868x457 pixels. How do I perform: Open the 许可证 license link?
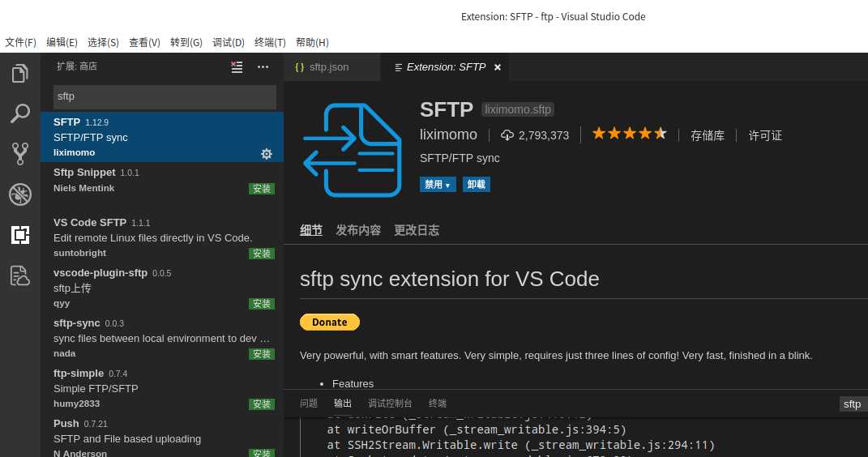[765, 135]
